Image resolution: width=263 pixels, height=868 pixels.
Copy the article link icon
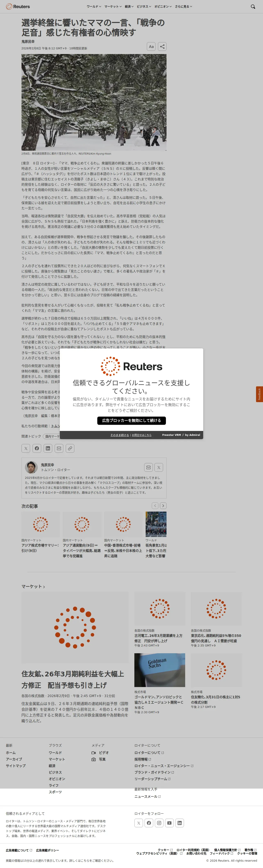(70, 448)
